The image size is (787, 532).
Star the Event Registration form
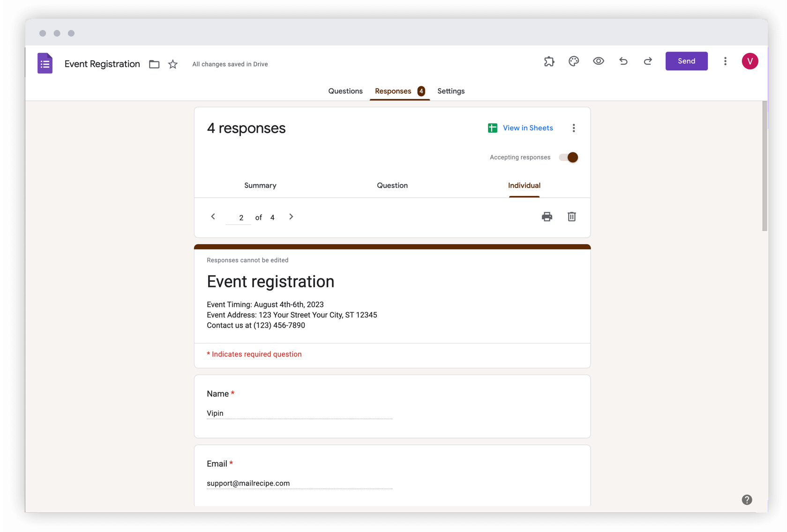pyautogui.click(x=172, y=64)
